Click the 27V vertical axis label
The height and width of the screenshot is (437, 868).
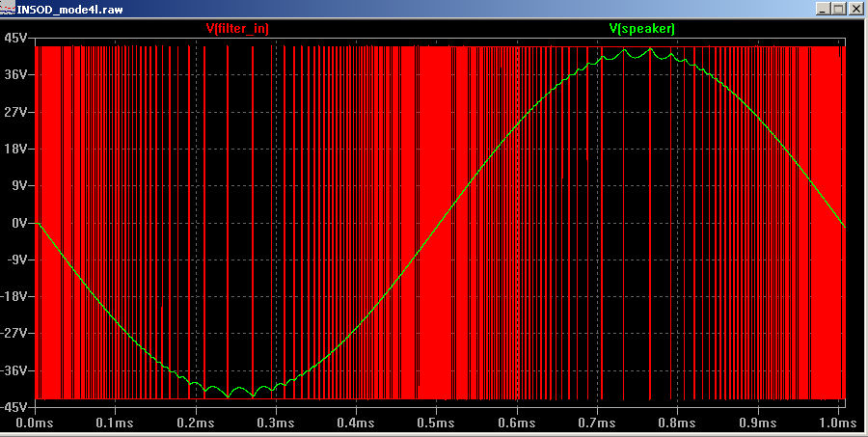tap(15, 112)
